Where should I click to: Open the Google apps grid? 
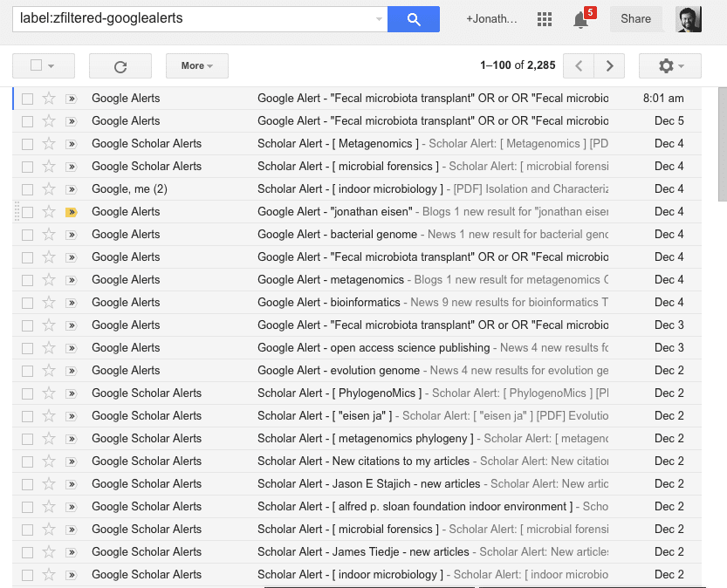tap(545, 19)
